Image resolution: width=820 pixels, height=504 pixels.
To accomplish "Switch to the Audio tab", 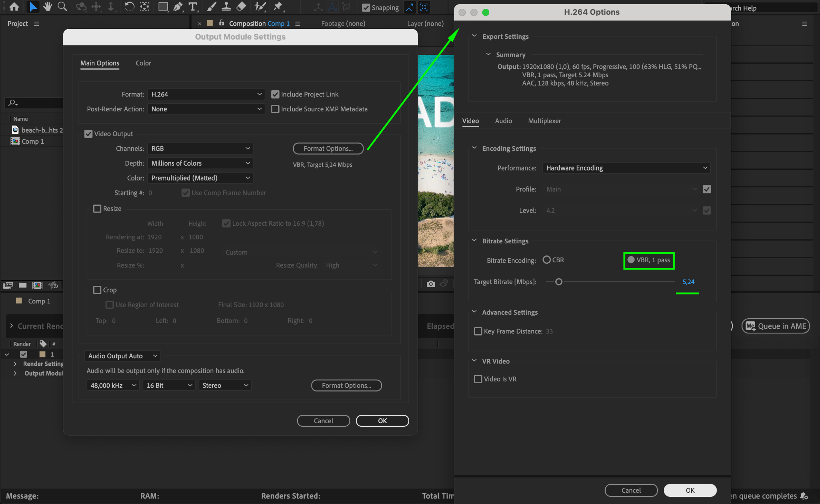I will click(x=503, y=121).
